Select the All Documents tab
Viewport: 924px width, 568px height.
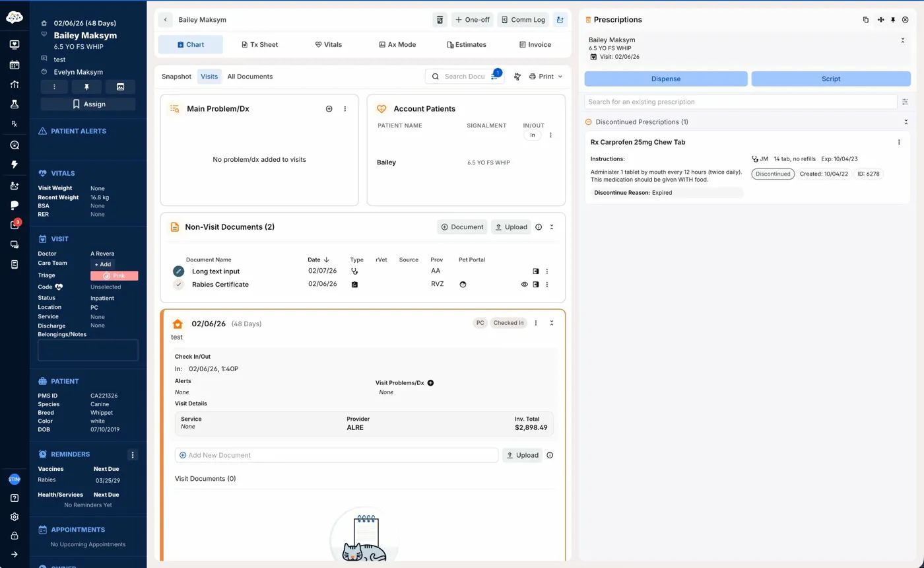(x=249, y=77)
